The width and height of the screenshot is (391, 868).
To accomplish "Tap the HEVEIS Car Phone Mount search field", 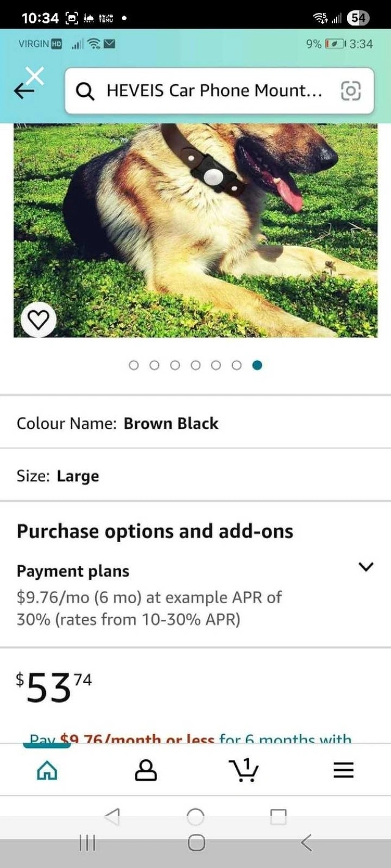I will click(x=214, y=91).
